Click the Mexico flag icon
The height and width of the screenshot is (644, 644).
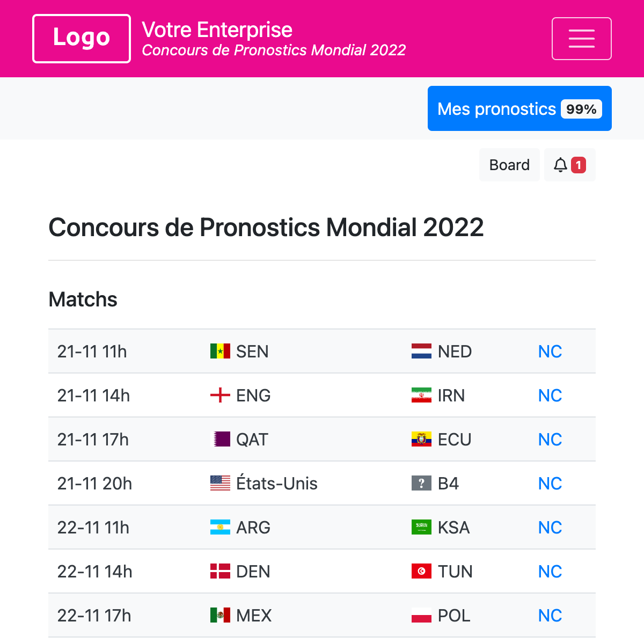[220, 615]
